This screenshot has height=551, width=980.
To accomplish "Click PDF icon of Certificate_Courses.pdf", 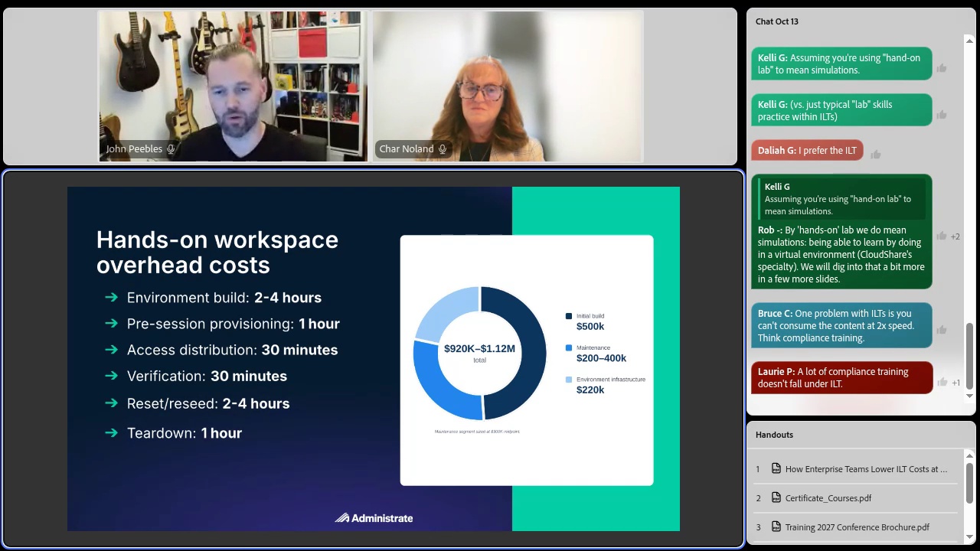I will [x=776, y=498].
